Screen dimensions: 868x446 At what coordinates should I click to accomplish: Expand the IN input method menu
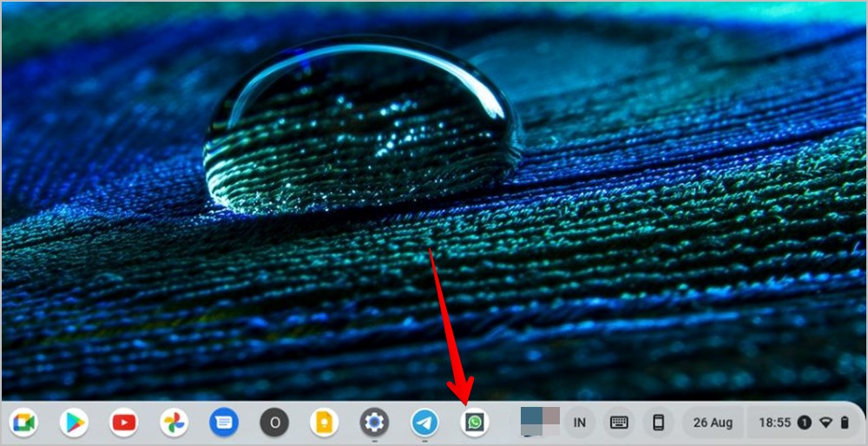(580, 423)
